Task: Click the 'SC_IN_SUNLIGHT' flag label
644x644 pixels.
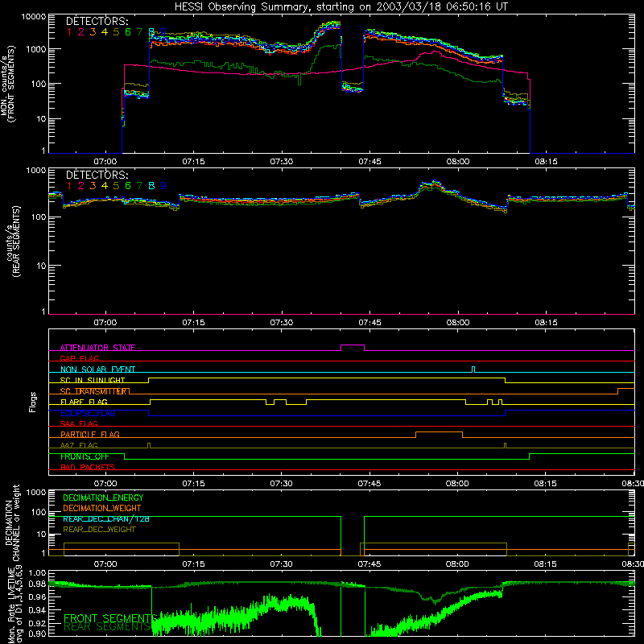Action: pos(93,380)
